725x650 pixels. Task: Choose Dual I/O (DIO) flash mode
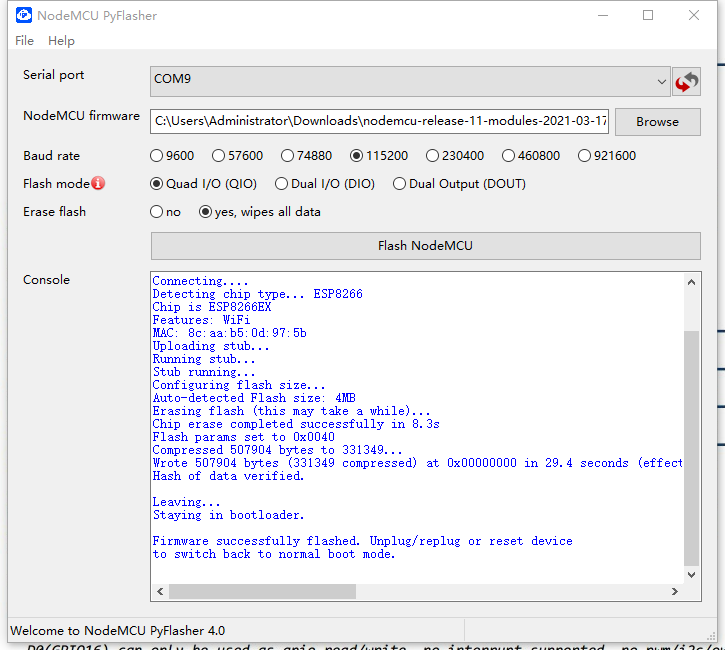coord(325,184)
